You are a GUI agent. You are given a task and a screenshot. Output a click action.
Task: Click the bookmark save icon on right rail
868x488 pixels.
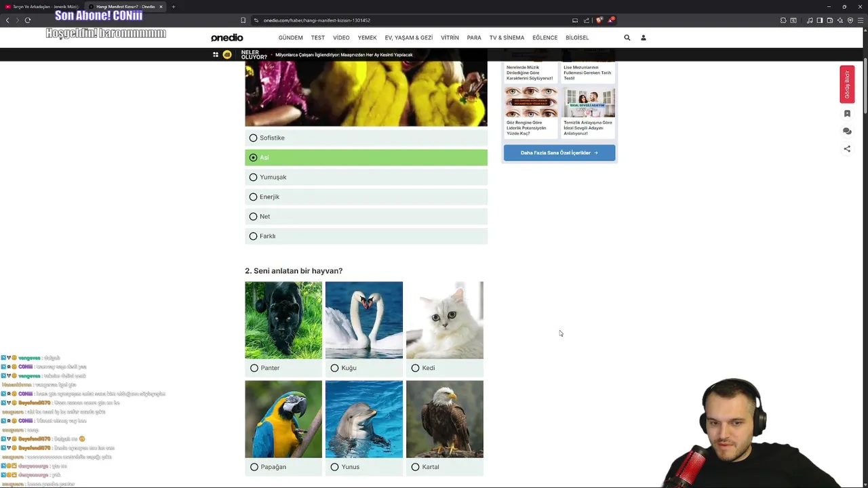847,114
